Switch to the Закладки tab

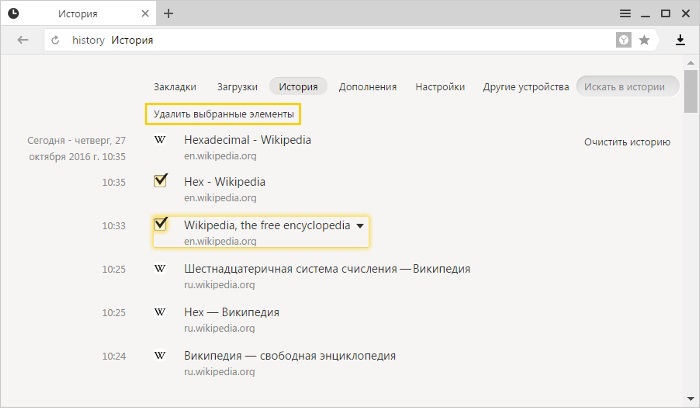click(x=175, y=87)
